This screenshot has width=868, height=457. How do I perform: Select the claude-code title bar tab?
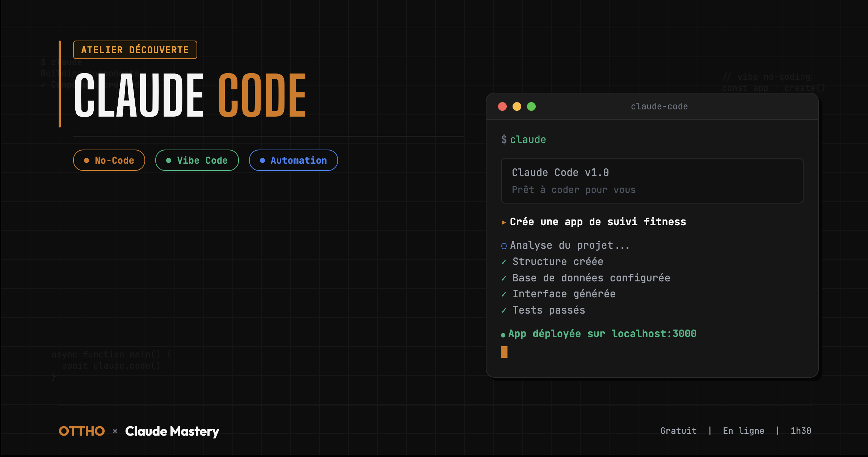click(659, 106)
